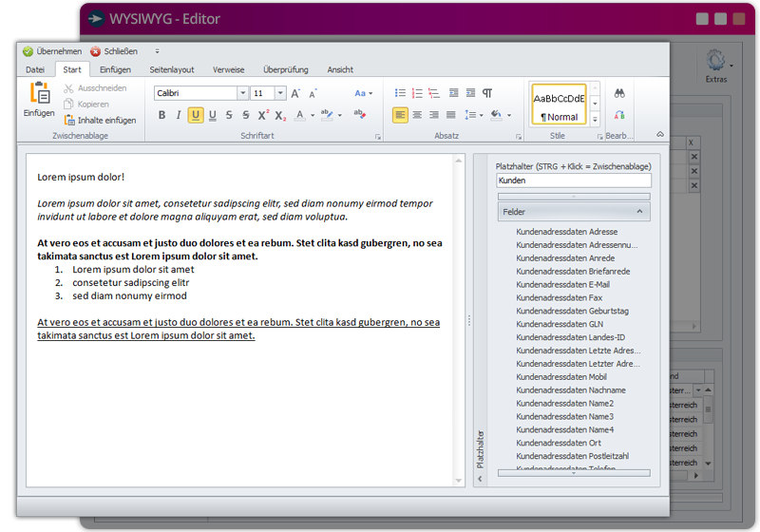The image size is (760, 532).
Task: Center align the paragraph
Action: (x=417, y=115)
